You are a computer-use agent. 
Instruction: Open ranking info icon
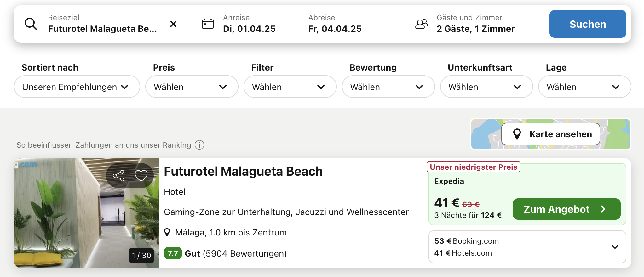[x=199, y=145]
